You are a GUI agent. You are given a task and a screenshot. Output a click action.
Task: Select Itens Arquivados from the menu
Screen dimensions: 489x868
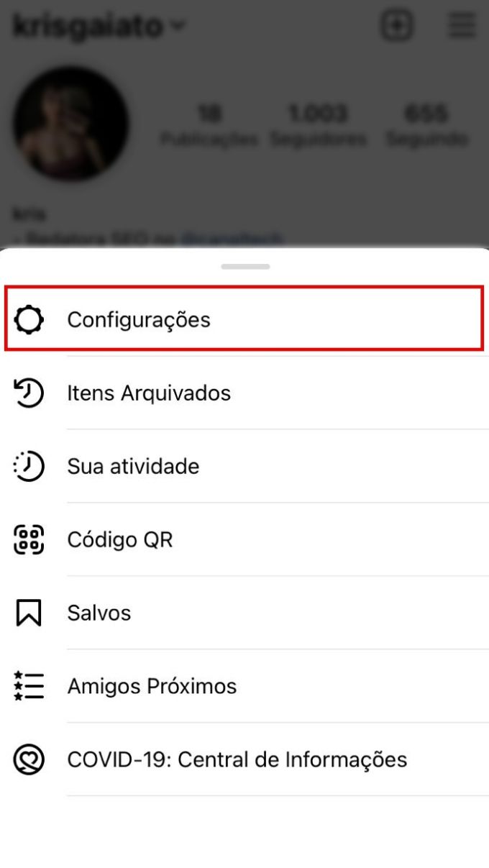pyautogui.click(x=244, y=393)
